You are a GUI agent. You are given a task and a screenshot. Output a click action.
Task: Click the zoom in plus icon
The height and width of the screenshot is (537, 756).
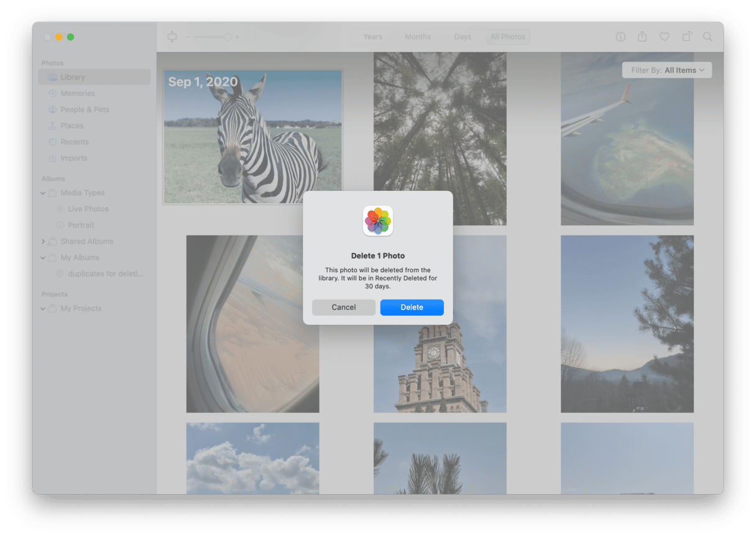point(237,37)
